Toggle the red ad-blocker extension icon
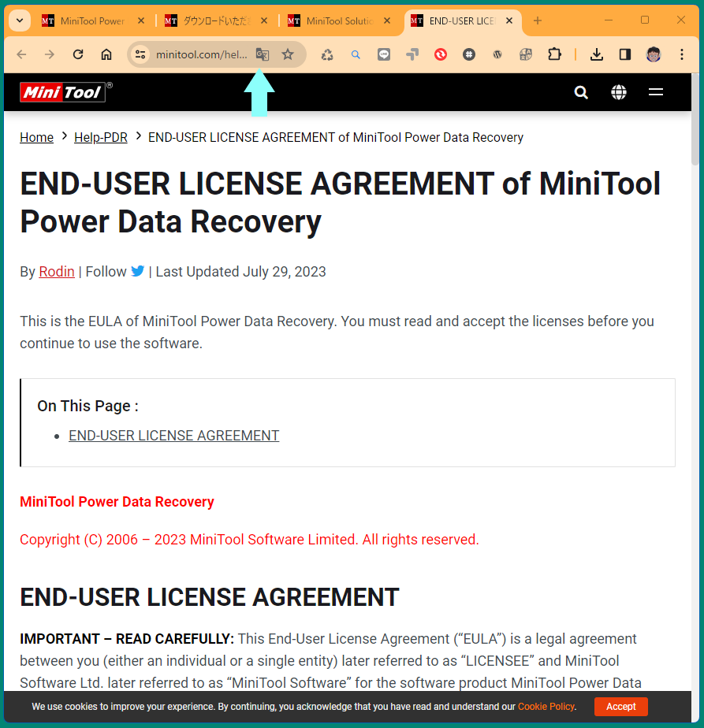This screenshot has height=728, width=704. coord(441,54)
